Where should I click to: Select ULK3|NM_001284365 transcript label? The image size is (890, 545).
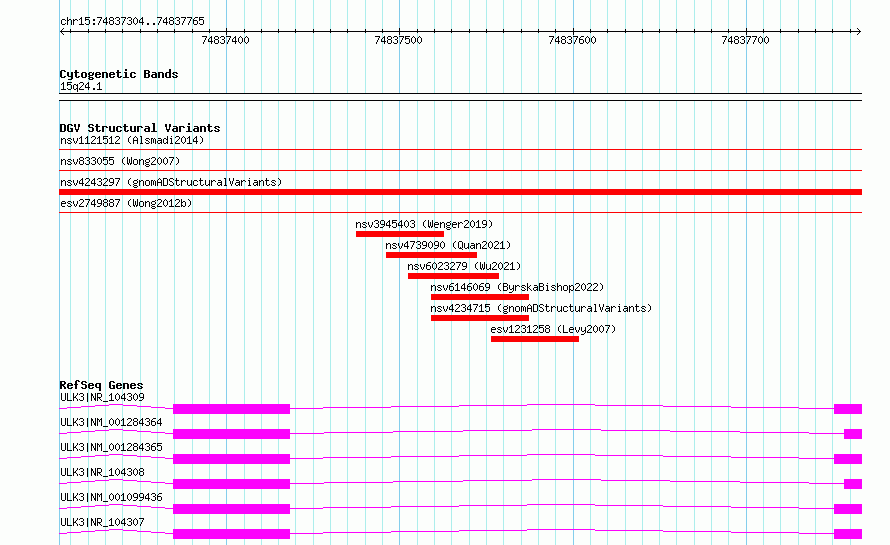111,447
